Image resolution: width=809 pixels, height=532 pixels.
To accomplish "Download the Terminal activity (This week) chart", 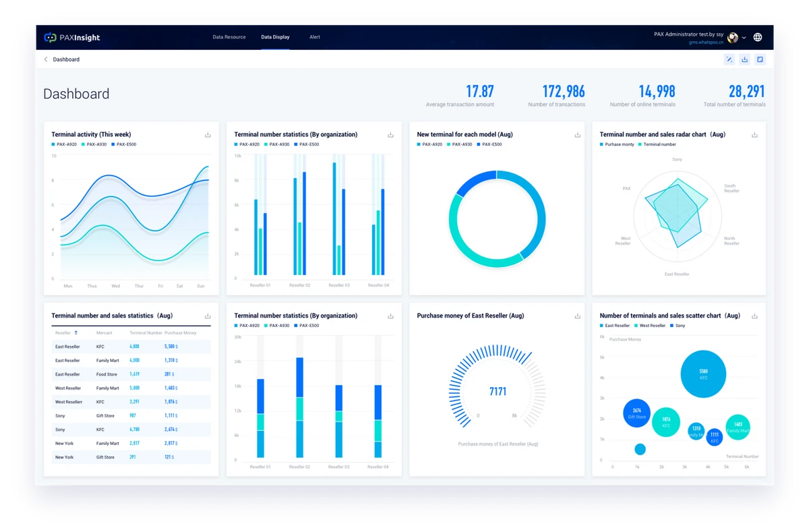I will tap(208, 135).
